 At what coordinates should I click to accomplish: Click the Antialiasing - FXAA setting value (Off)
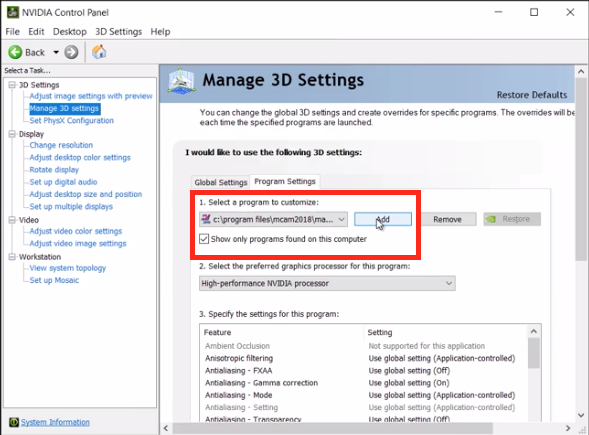[409, 371]
